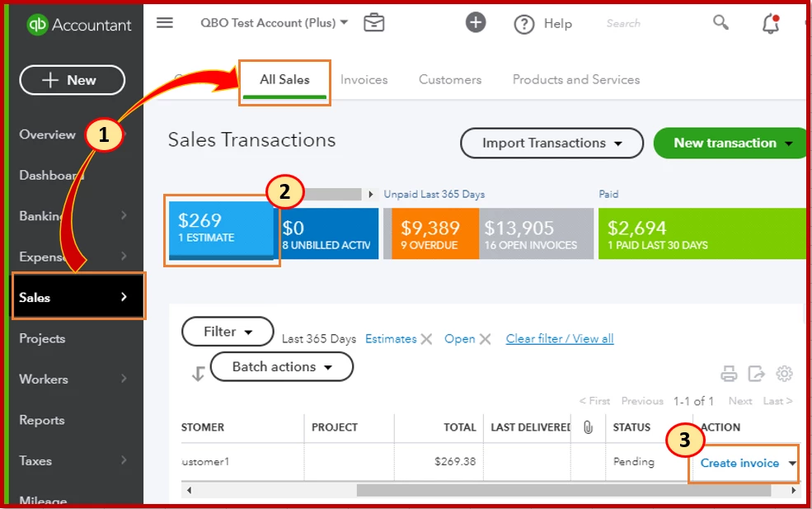
Task: Open the Filter dropdown
Action: tap(228, 331)
